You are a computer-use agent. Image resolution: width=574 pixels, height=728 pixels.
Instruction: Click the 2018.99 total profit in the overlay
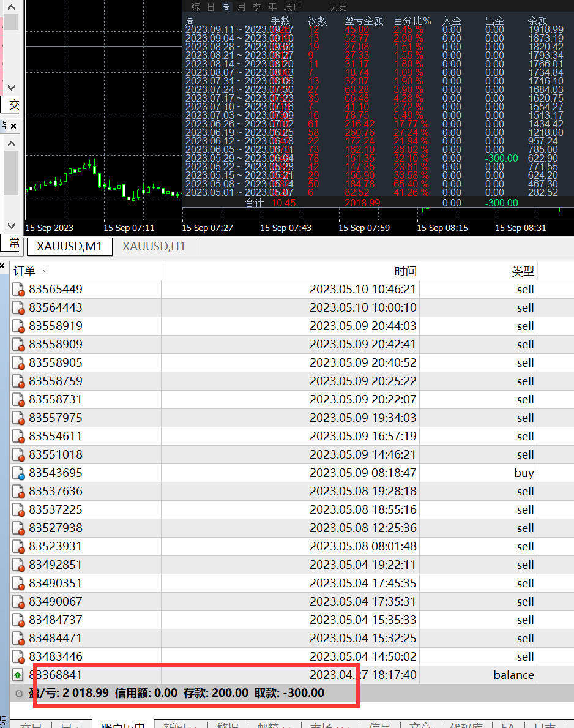[x=362, y=203]
